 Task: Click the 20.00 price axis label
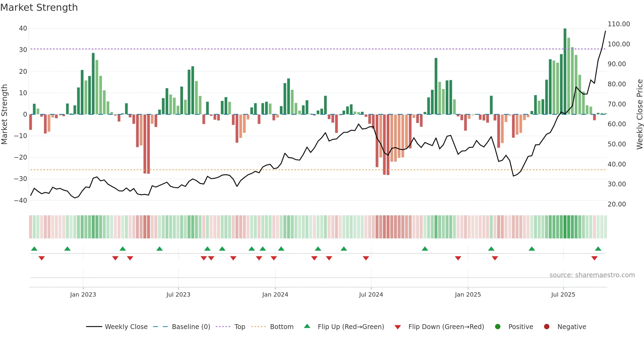[x=617, y=204]
